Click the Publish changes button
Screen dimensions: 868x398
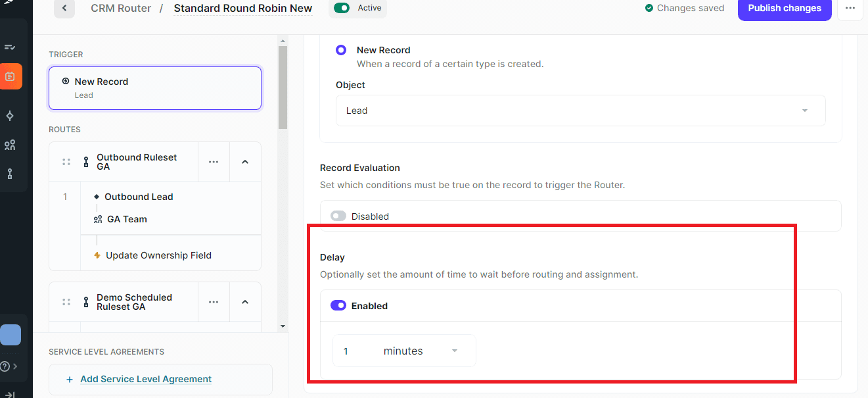coord(785,9)
